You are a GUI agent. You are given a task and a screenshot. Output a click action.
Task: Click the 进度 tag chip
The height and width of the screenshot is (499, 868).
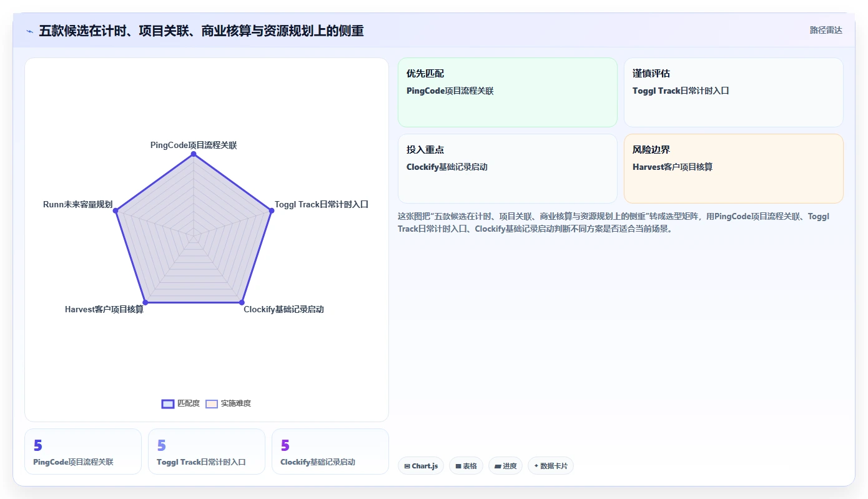505,466
